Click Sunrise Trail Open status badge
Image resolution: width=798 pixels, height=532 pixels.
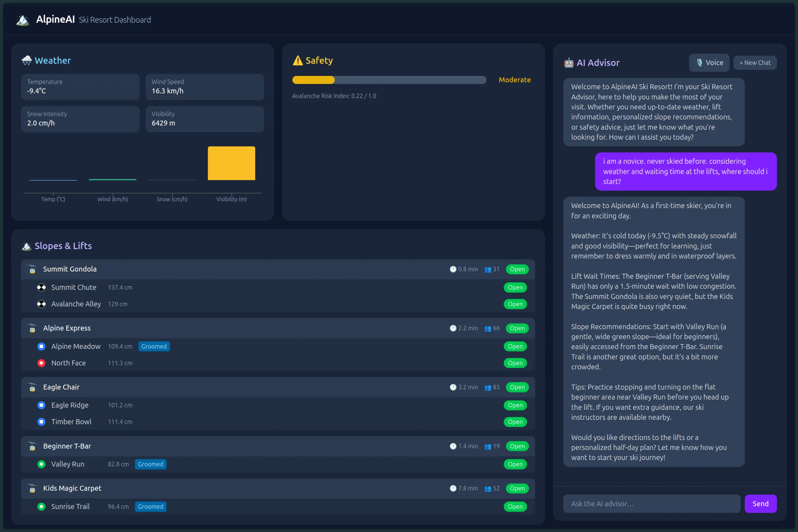[x=515, y=506]
